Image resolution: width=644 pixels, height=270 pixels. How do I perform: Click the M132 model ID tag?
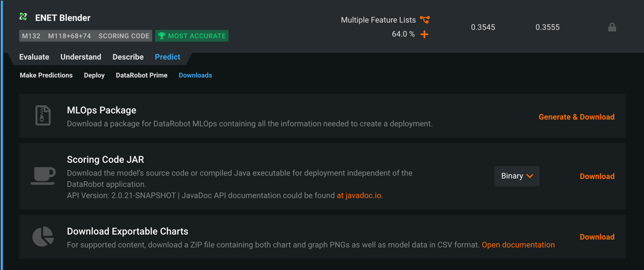coord(31,36)
